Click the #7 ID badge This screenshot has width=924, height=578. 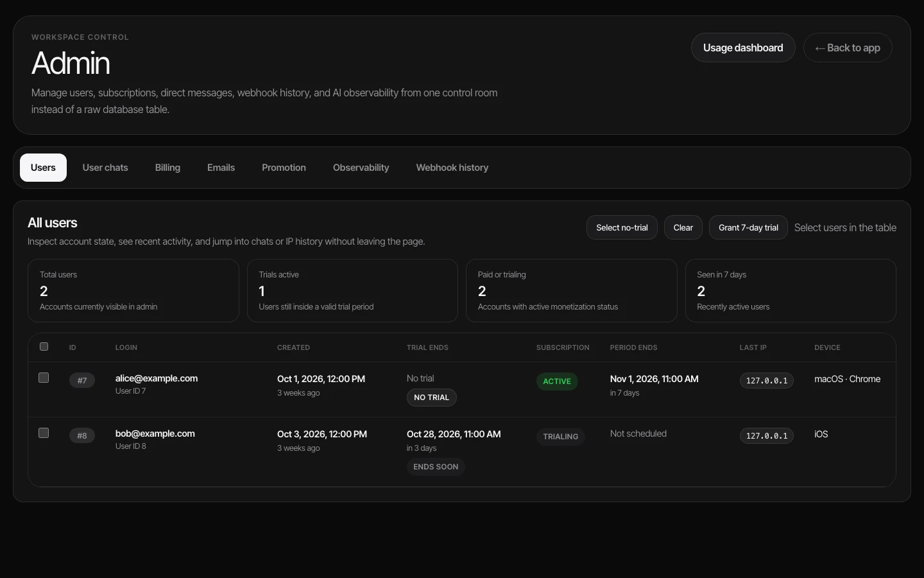[82, 380]
